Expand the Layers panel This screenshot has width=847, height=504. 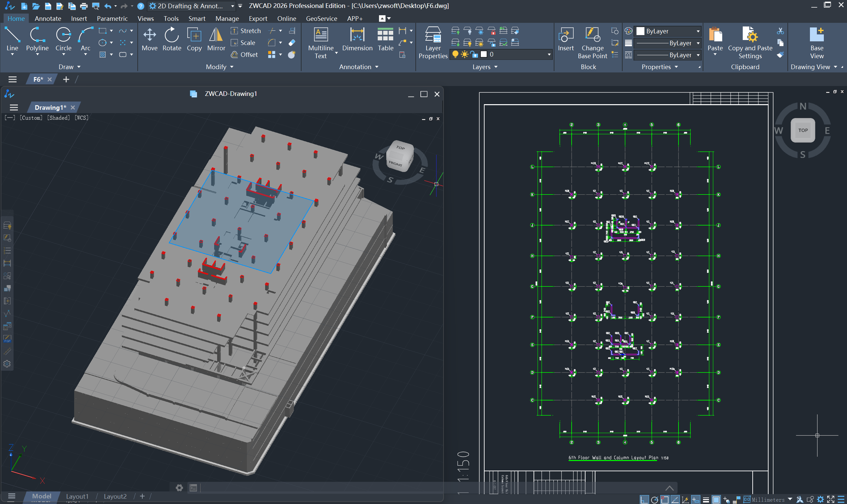(x=485, y=67)
